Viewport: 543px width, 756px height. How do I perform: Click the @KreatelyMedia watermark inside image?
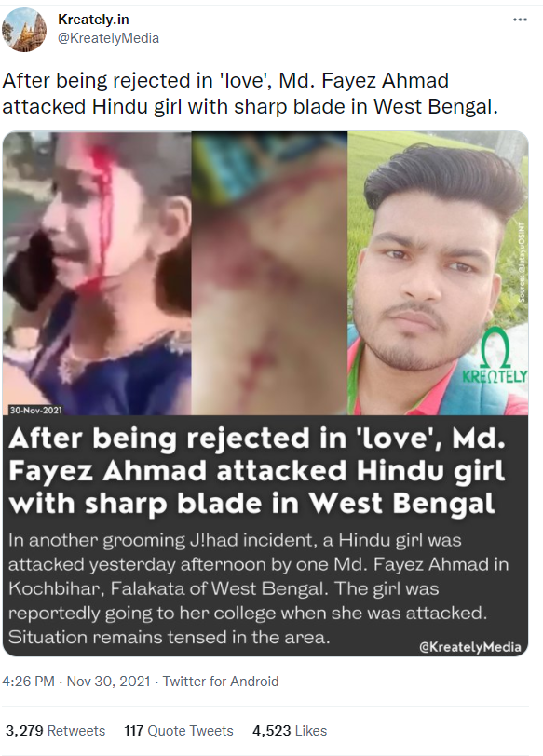pos(470,647)
